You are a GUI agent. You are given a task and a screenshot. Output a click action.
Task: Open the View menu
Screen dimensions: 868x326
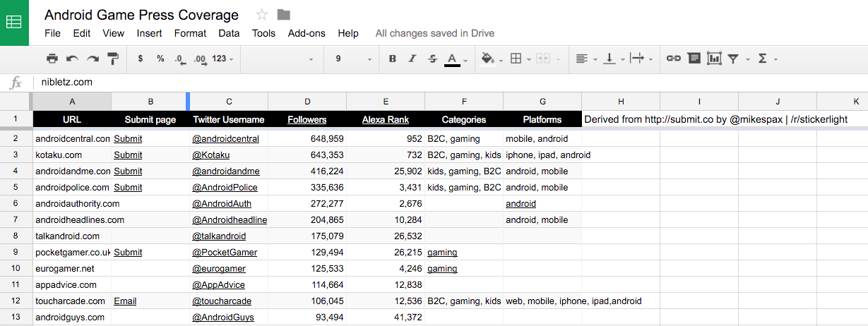pos(113,33)
